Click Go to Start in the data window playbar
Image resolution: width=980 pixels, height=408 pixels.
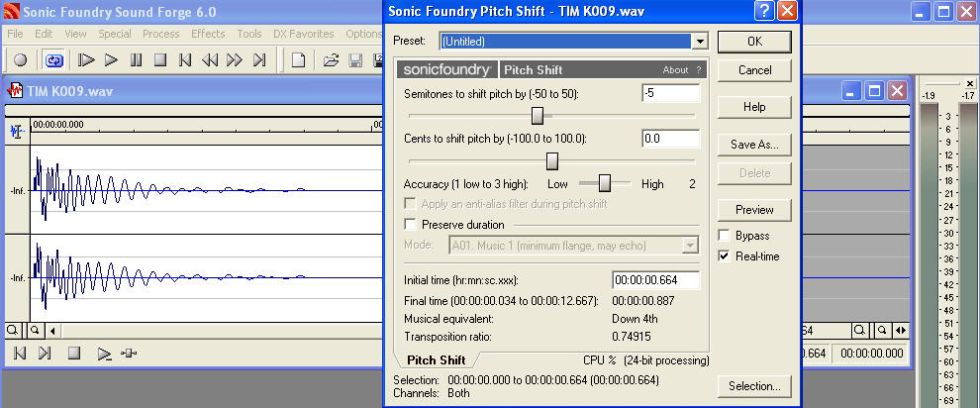pos(20,353)
